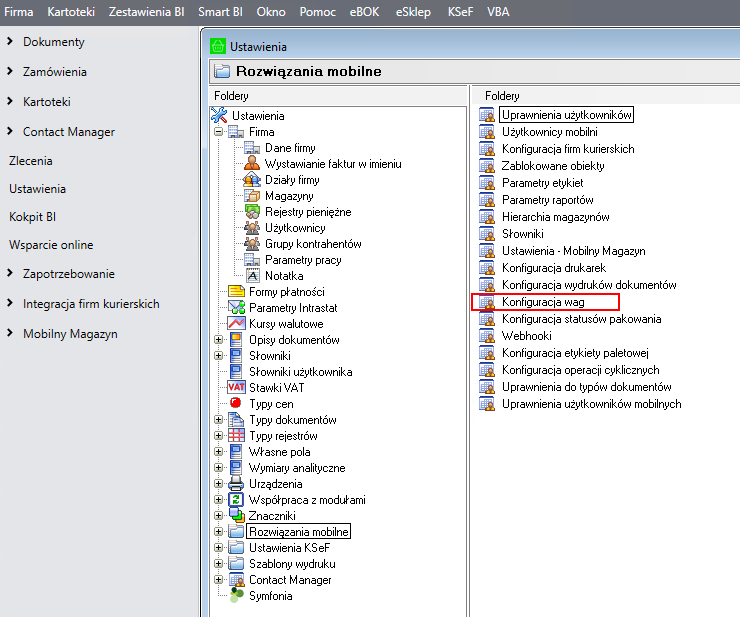The image size is (740, 617).
Task: Click the Konfiguracja wag item icon
Action: click(488, 302)
